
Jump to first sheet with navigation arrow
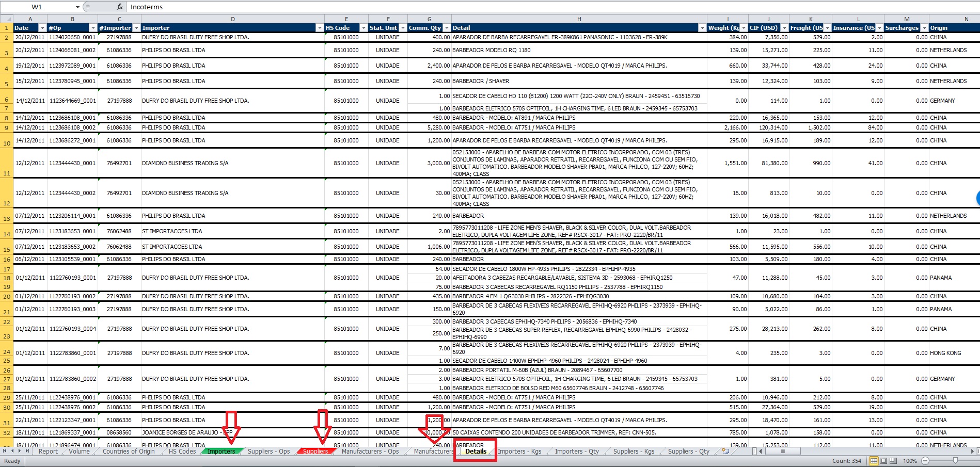pyautogui.click(x=6, y=452)
